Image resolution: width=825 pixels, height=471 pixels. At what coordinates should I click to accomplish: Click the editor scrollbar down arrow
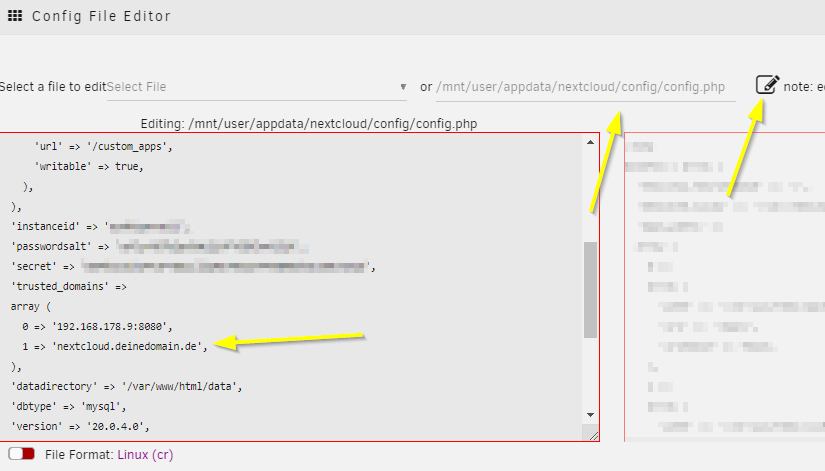click(x=590, y=415)
